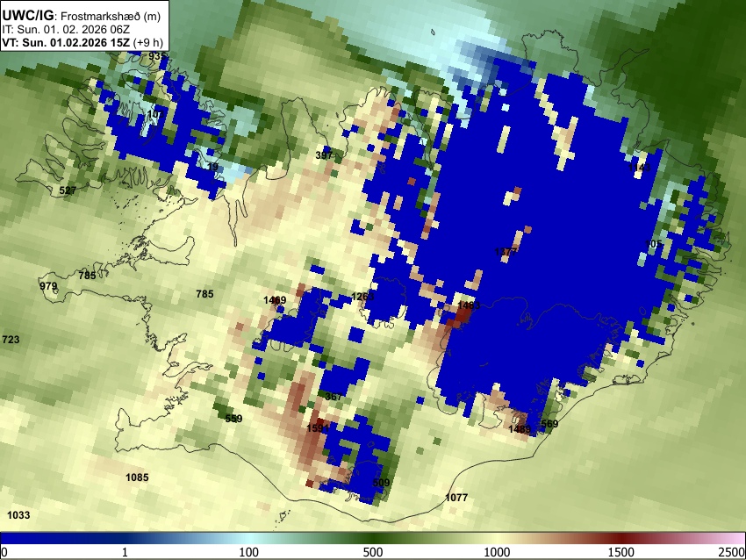This screenshot has height=560, width=746.
Task: Click the map value label "559"
Action: coord(233,418)
